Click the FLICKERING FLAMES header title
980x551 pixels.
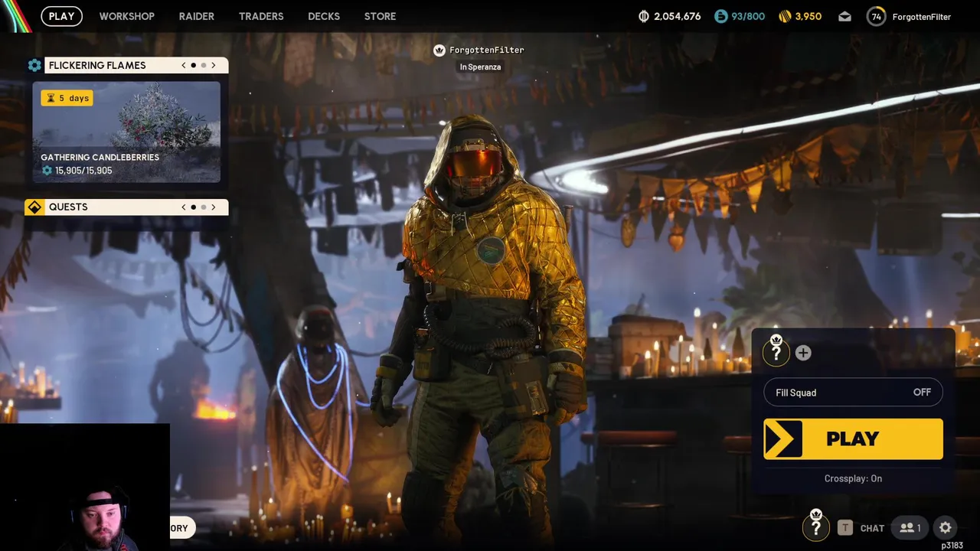(97, 65)
